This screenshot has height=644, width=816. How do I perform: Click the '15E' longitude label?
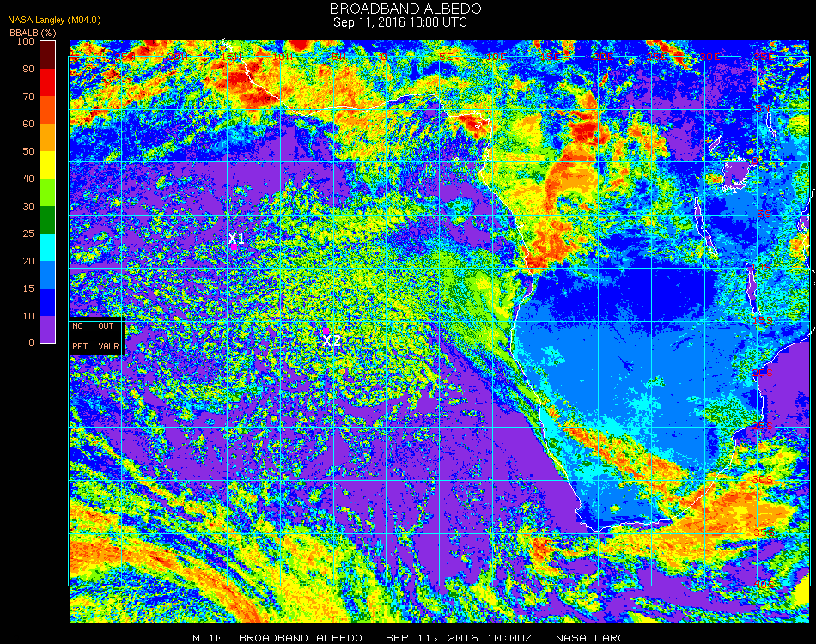[550, 57]
